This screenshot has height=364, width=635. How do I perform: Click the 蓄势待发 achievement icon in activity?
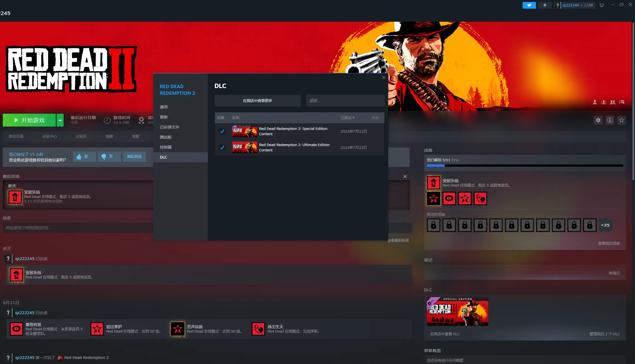point(16,329)
